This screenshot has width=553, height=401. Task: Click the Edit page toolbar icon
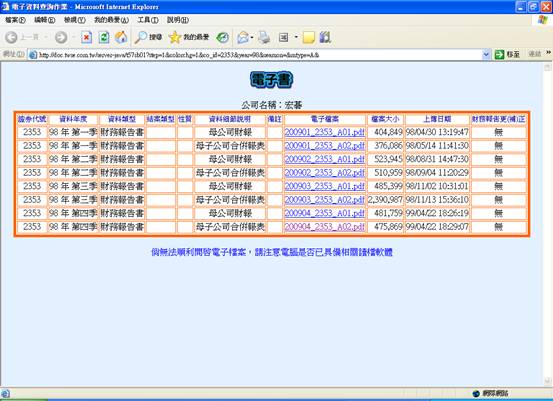click(x=284, y=37)
